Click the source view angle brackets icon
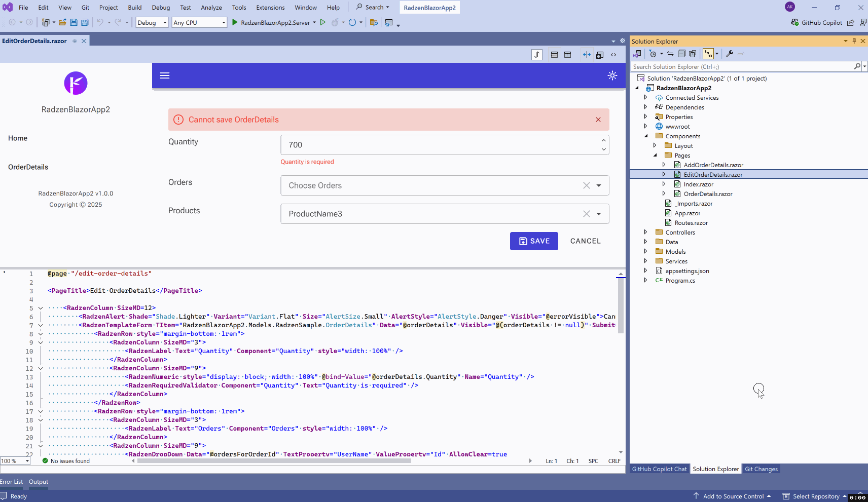Screen dimensions: 868x502 coord(613,55)
